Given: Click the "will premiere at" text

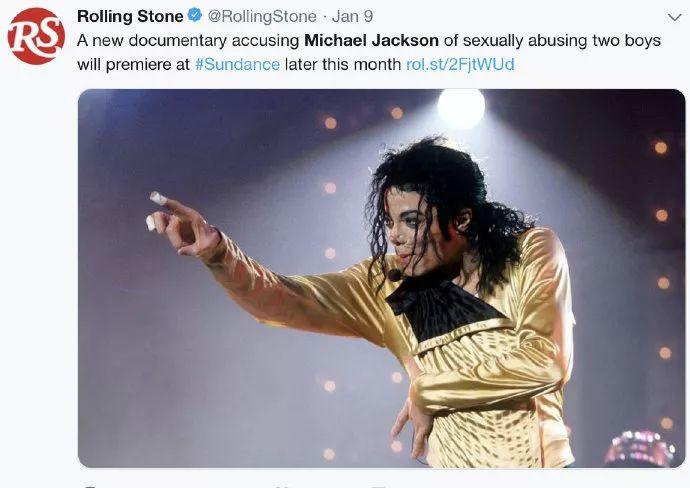Looking at the screenshot, I should click(x=133, y=64).
